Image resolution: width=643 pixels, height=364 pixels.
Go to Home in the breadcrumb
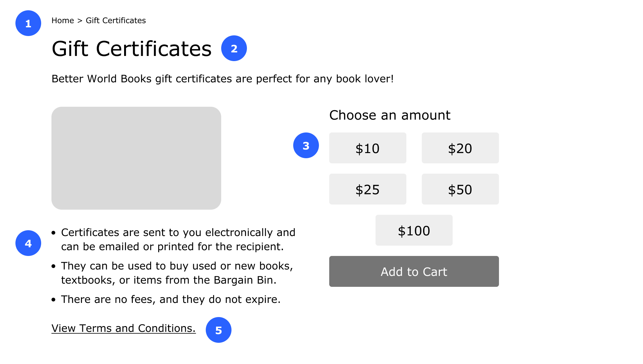click(63, 21)
